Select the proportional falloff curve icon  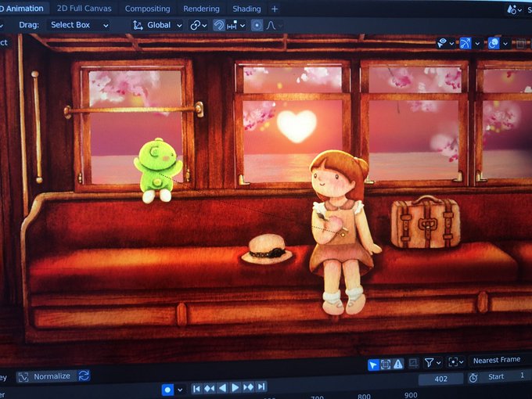click(271, 26)
